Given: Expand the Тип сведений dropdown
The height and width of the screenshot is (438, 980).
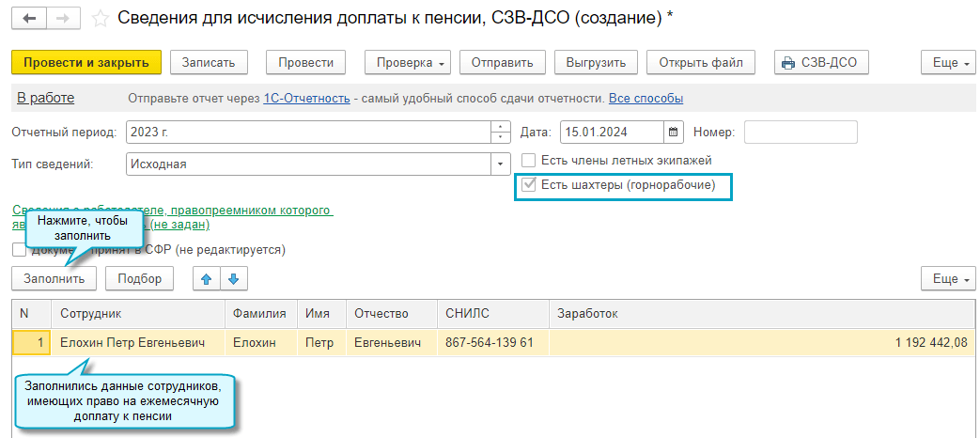Looking at the screenshot, I should 500,164.
